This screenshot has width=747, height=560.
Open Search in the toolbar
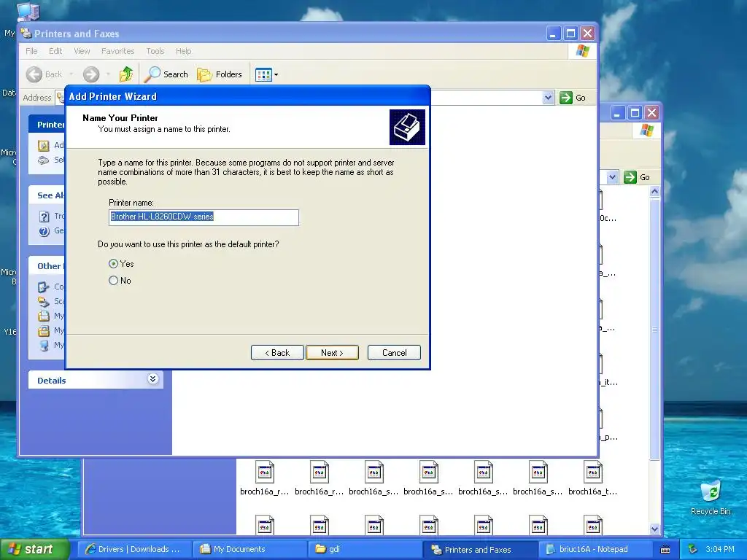click(x=166, y=74)
